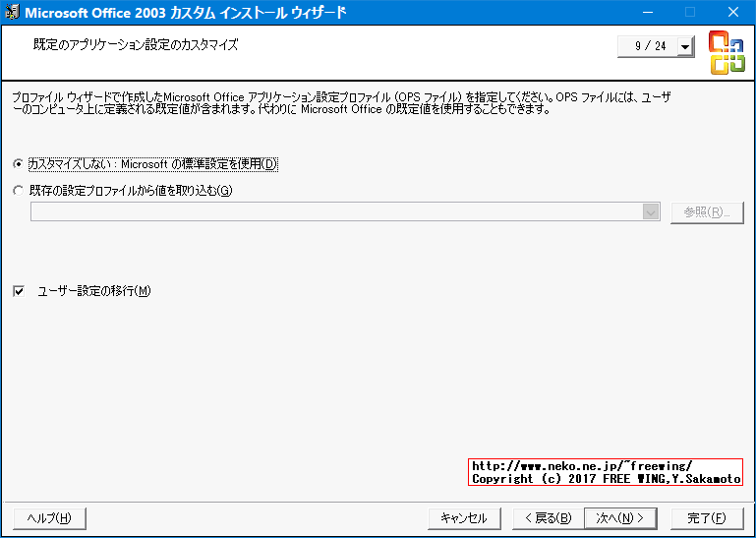Select '既存の設定プロファイルから値を取り込む' radio button
This screenshot has width=756, height=538.
pyautogui.click(x=19, y=191)
